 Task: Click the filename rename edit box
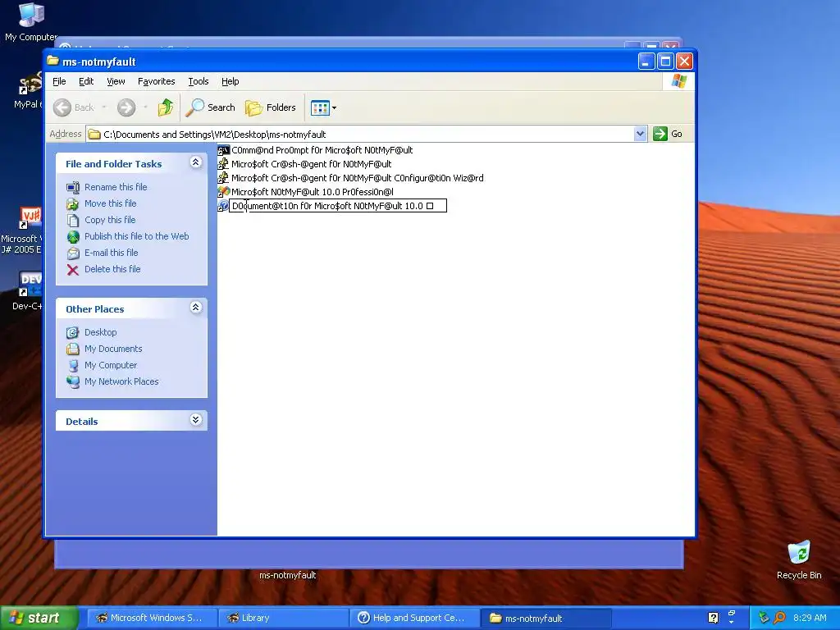tap(337, 206)
